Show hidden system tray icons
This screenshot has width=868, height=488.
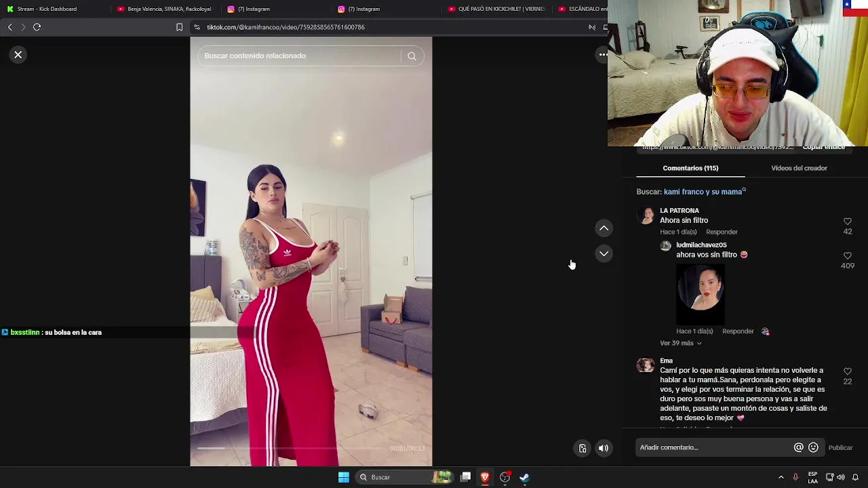point(781,477)
